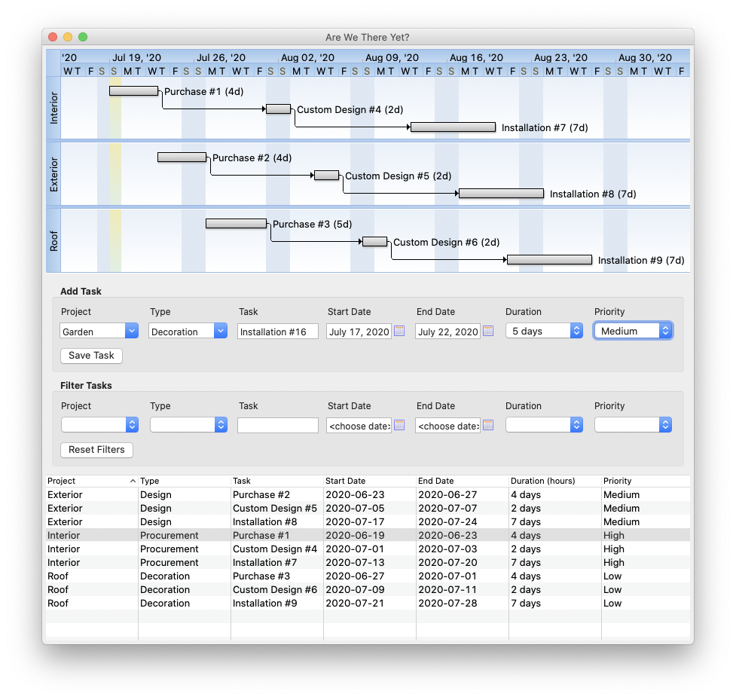736x700 pixels.
Task: Sort table by Priority column header
Action: 646,481
